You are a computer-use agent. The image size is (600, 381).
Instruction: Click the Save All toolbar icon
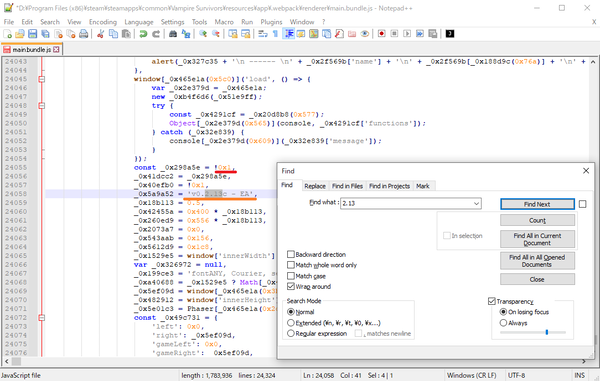45,34
